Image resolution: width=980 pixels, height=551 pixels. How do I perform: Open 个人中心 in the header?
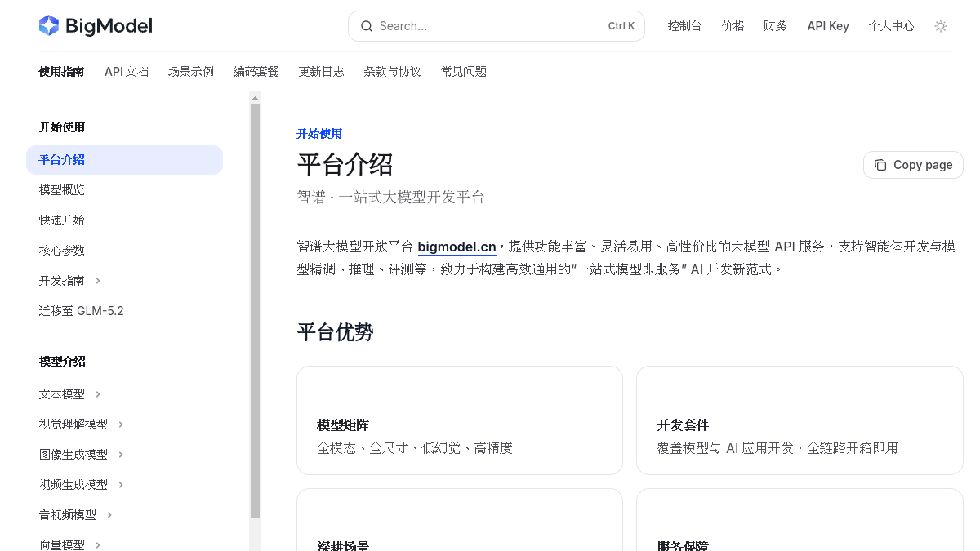pos(892,26)
